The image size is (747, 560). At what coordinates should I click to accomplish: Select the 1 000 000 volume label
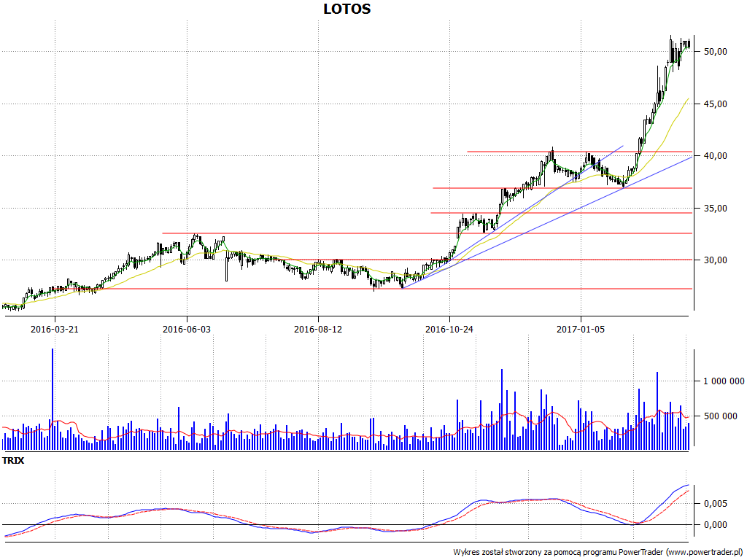[724, 381]
